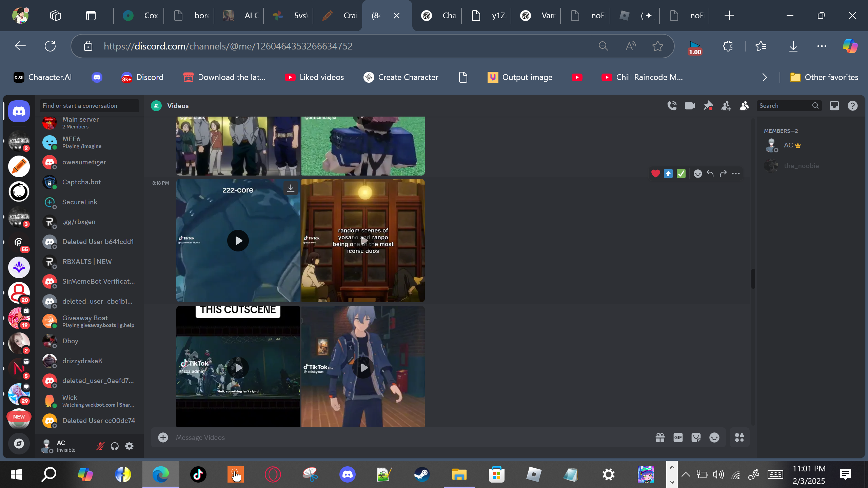Screen dimensions: 868x488
Task: Open Other favorites folder
Action: pyautogui.click(x=824, y=77)
